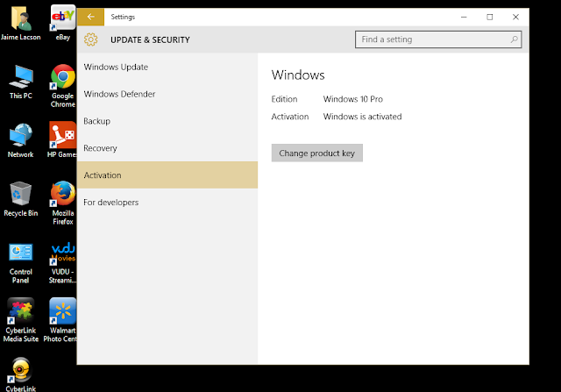Close the Settings window
Image resolution: width=561 pixels, height=392 pixels.
click(x=515, y=17)
